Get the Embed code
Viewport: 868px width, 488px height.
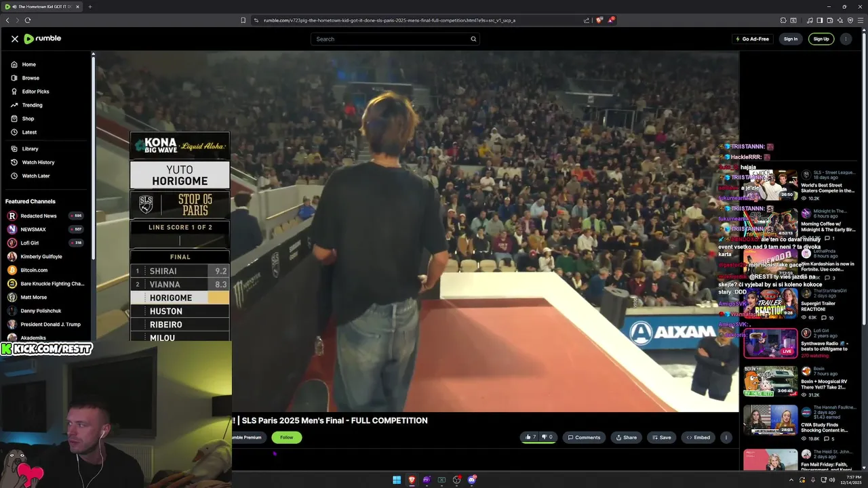pos(698,437)
